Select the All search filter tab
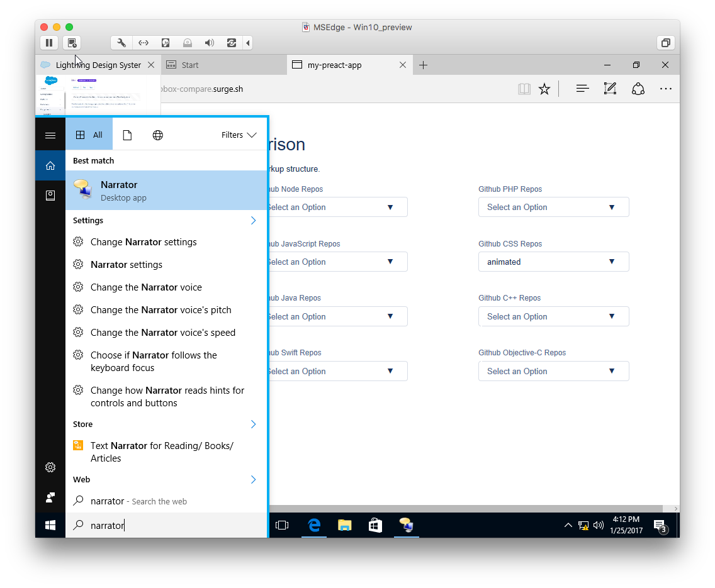 pyautogui.click(x=89, y=135)
